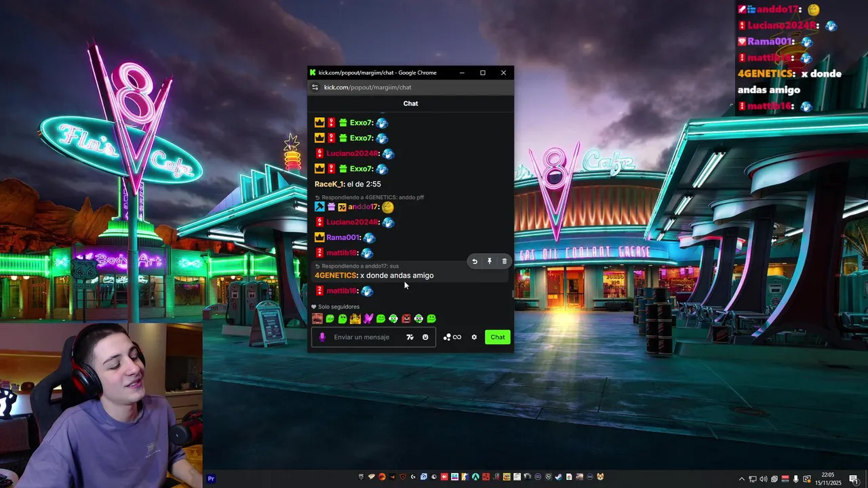Click the 4GENETICS username in chat

tap(336, 276)
